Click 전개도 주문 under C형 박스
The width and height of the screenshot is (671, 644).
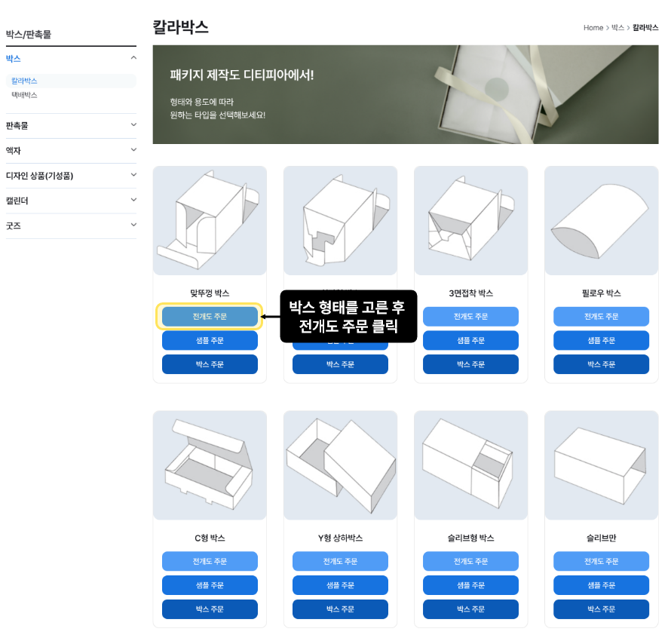210,561
